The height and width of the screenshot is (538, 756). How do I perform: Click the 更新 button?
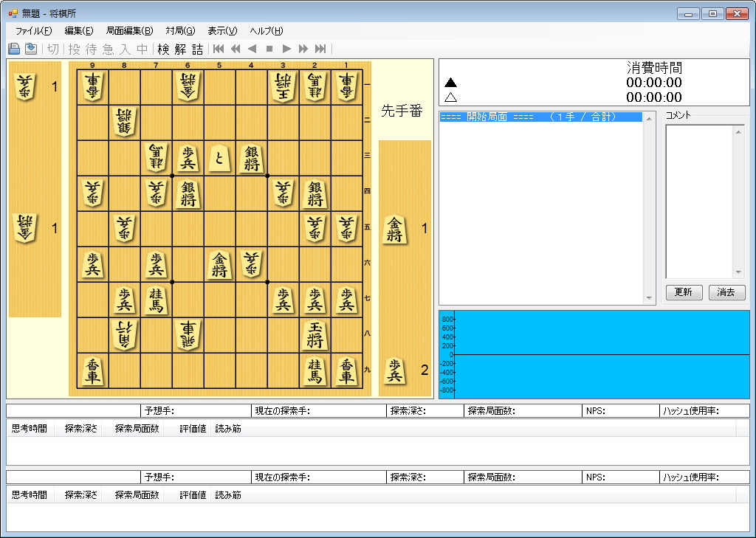[x=683, y=292]
